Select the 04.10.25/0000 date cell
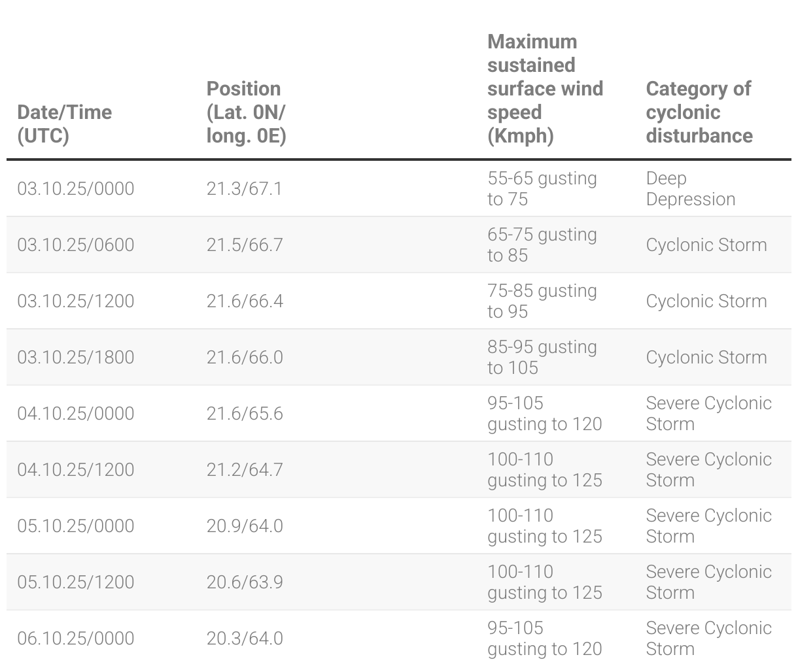 coord(76,414)
